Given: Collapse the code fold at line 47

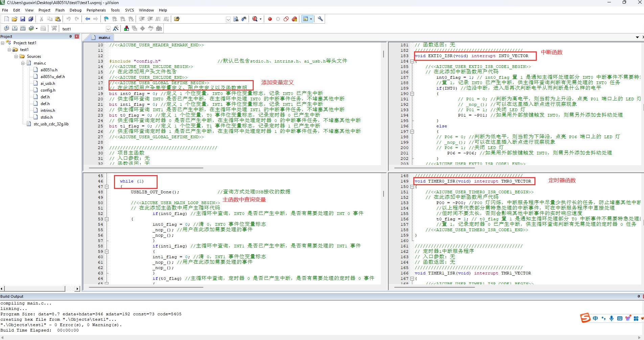Looking at the screenshot, I should (x=107, y=187).
